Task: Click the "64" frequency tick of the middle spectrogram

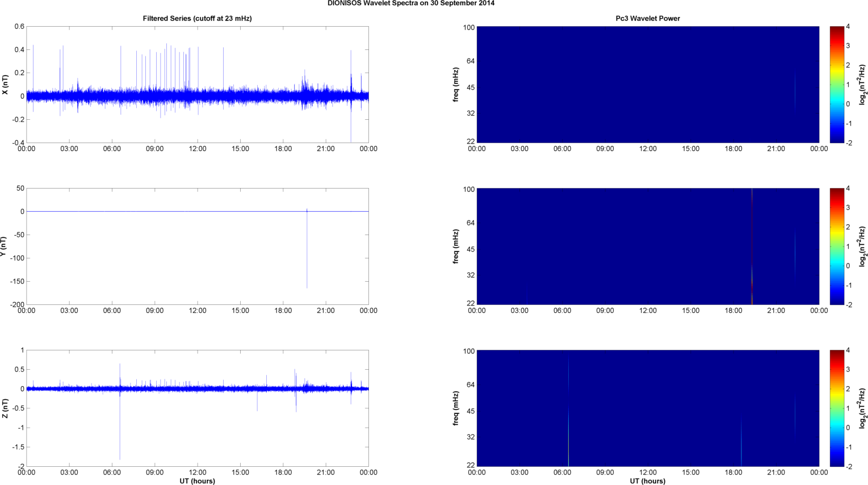Action: pyautogui.click(x=471, y=223)
